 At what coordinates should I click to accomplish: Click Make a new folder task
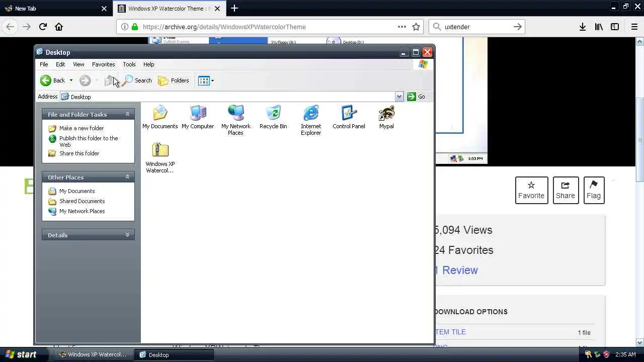click(76, 128)
